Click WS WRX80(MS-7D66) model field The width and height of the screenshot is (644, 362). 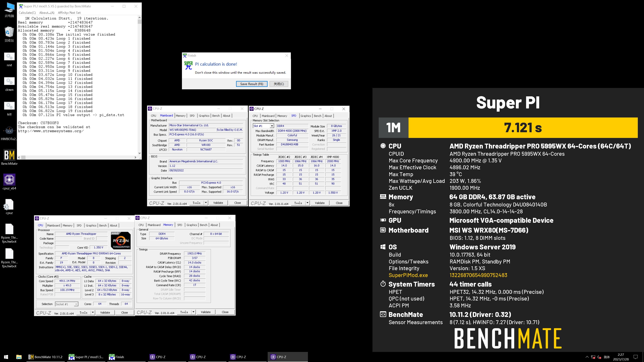pos(192,130)
